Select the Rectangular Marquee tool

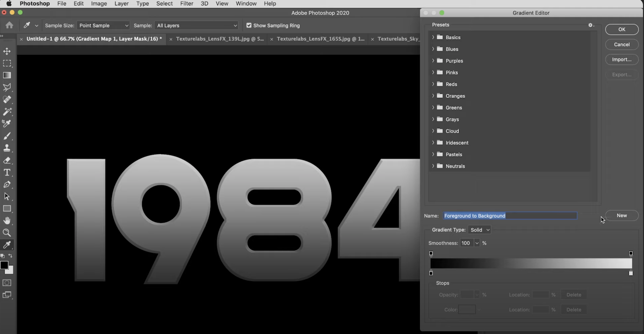7,63
